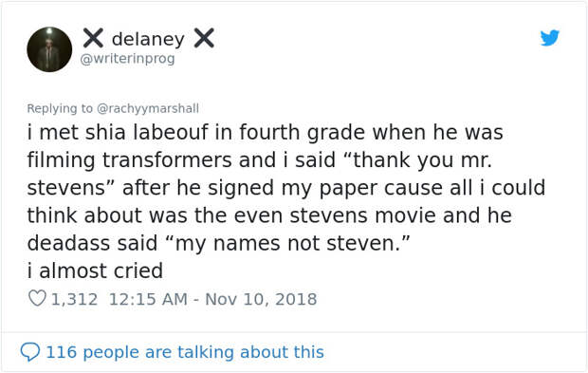This screenshot has width=588, height=373.
Task: Visit the @writerinprog handle
Action: coord(127,59)
